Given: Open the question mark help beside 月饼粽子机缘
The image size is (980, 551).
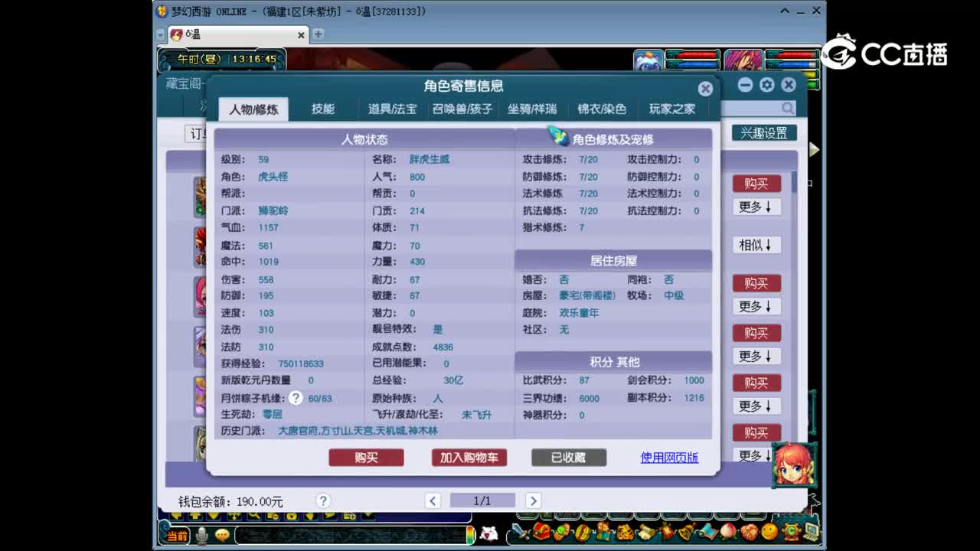Looking at the screenshot, I should 295,398.
